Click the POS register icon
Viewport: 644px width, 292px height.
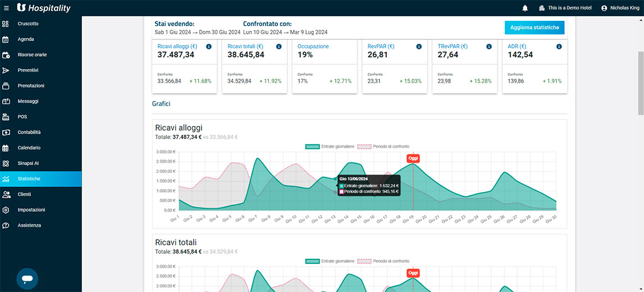coord(6,117)
